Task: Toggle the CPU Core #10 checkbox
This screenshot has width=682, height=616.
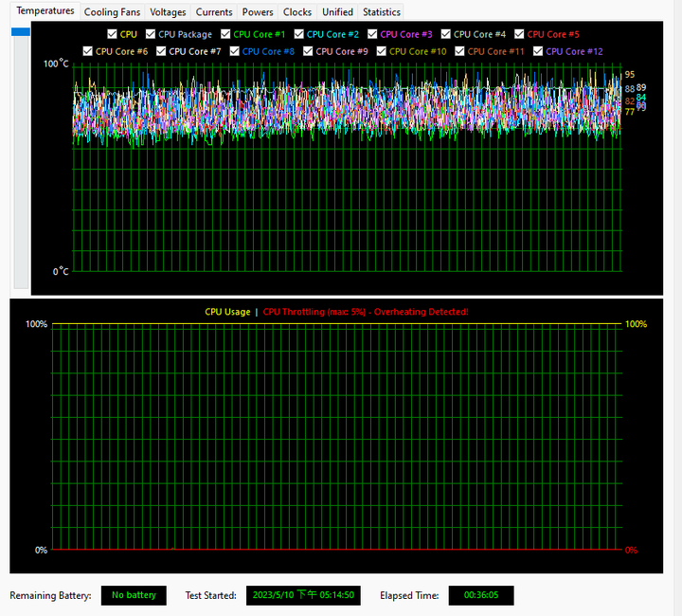Action: coord(382,51)
